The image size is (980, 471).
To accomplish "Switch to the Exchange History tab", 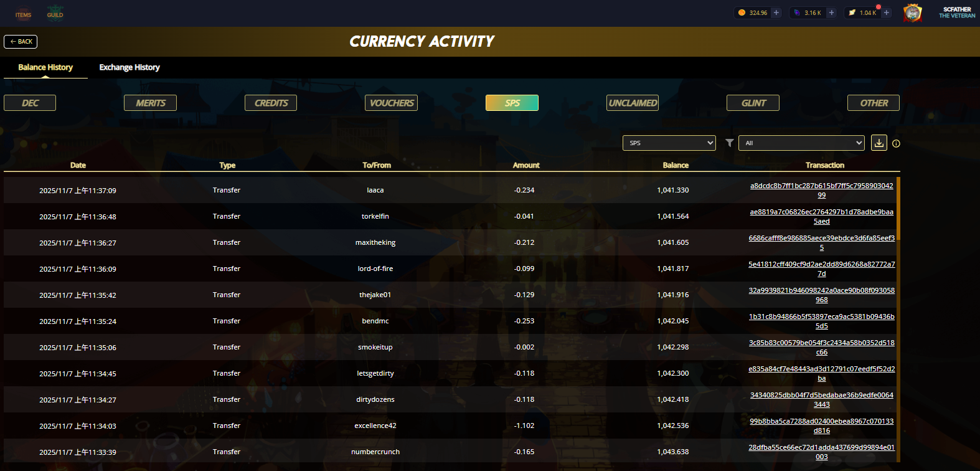I will pyautogui.click(x=130, y=67).
